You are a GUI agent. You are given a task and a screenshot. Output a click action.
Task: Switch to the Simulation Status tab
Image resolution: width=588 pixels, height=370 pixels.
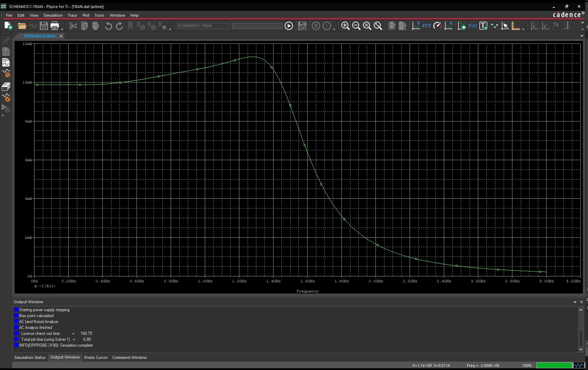tap(30, 357)
